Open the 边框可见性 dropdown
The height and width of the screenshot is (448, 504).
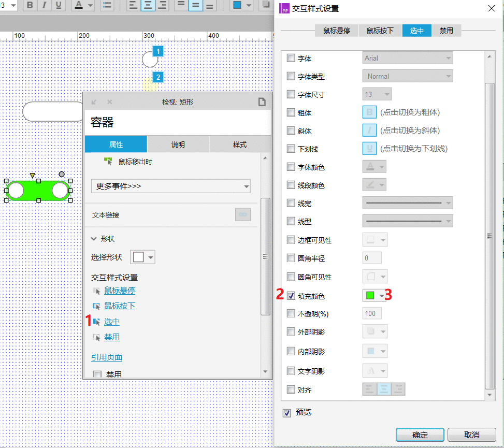[x=375, y=240]
